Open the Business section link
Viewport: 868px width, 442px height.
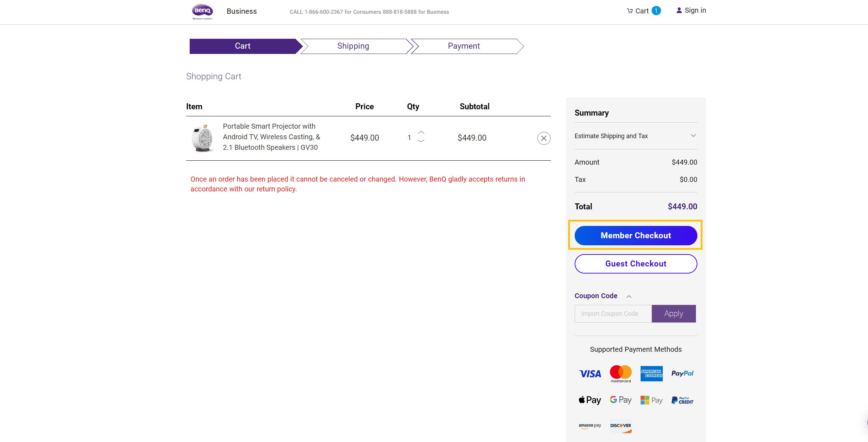coord(242,11)
